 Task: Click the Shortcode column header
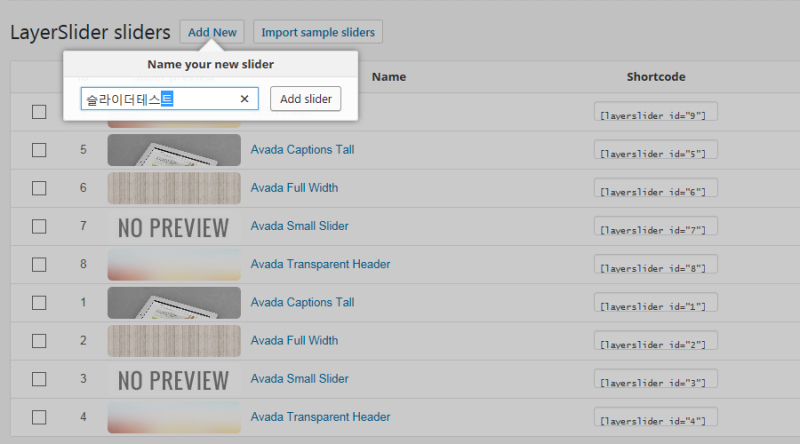[656, 77]
